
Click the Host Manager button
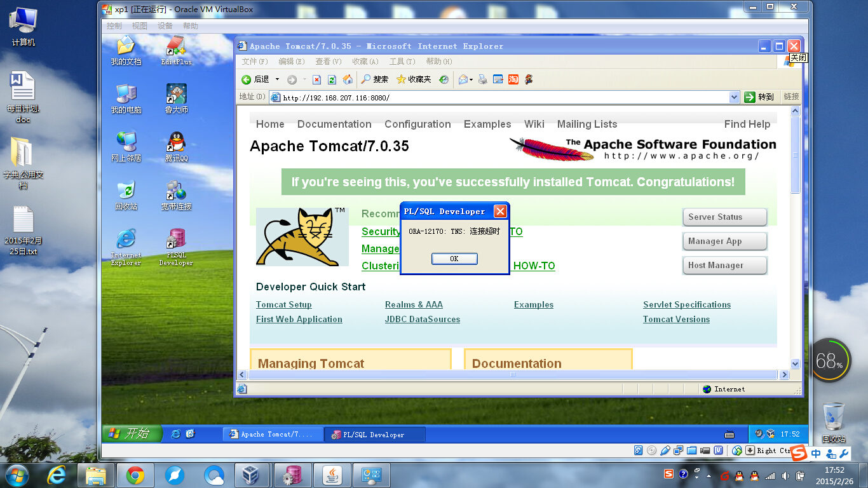point(724,265)
